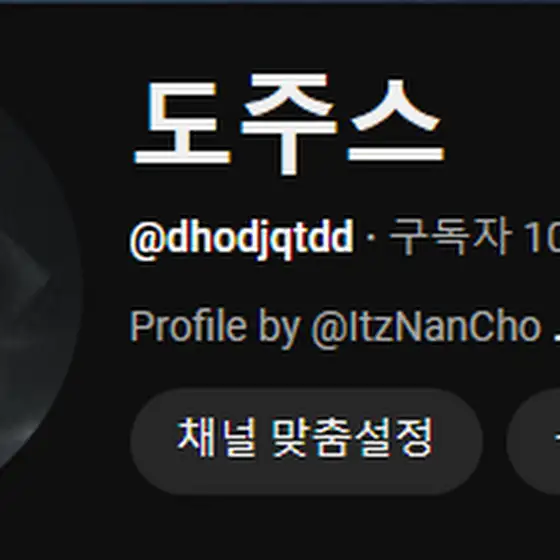The width and height of the screenshot is (560, 560).
Task: Expand the Profile by @ItzNanCho description
Action: 345,327
